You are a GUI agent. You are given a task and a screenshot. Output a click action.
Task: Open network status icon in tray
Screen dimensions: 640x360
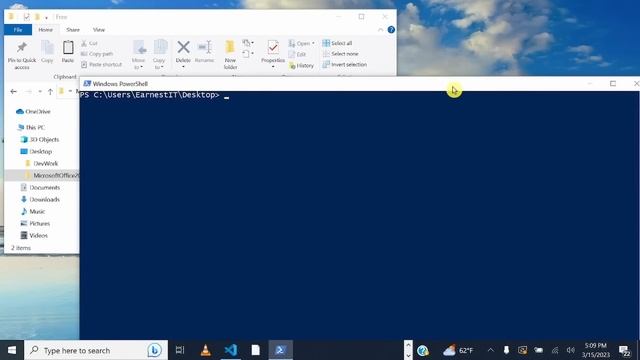click(555, 350)
